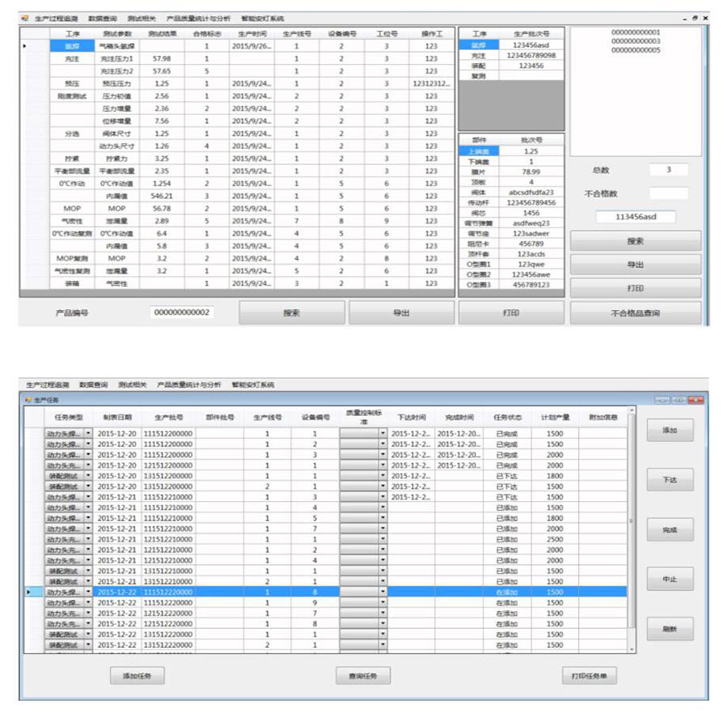Select 000000000003 in the product number list

click(x=636, y=41)
